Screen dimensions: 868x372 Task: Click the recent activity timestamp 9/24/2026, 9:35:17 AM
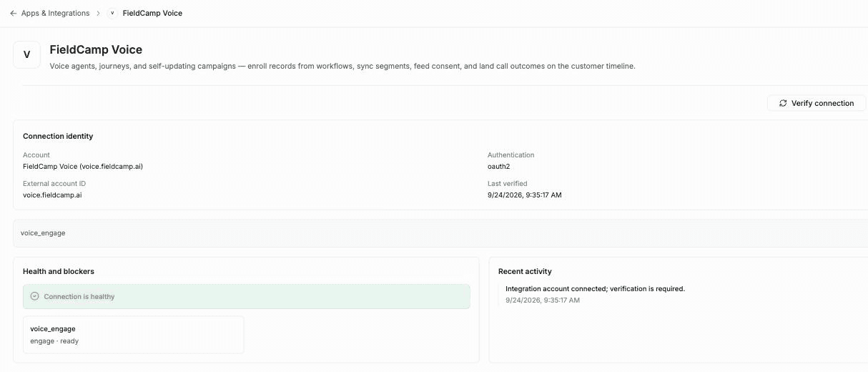[543, 300]
